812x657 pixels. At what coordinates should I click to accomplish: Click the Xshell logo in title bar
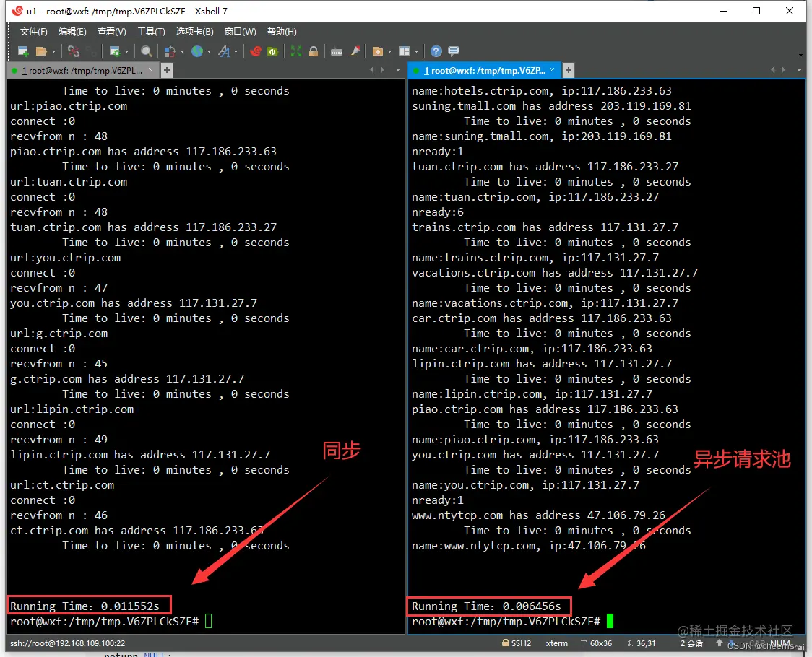pos(17,10)
